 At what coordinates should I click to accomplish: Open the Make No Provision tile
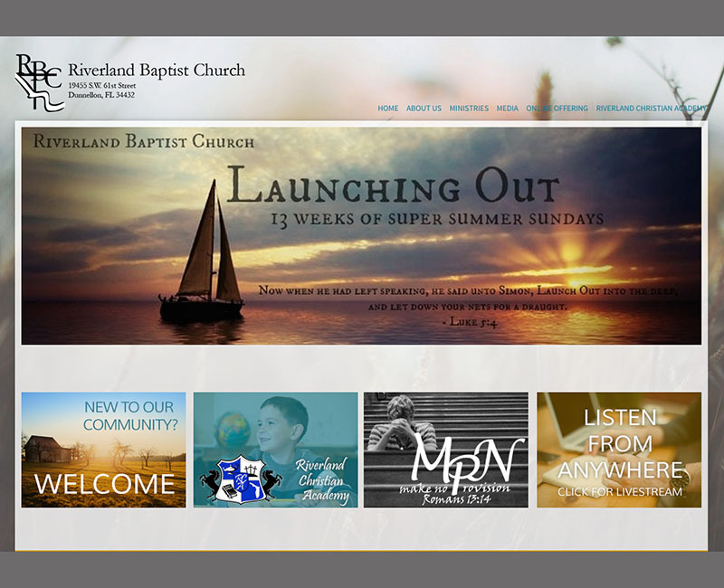(446, 450)
